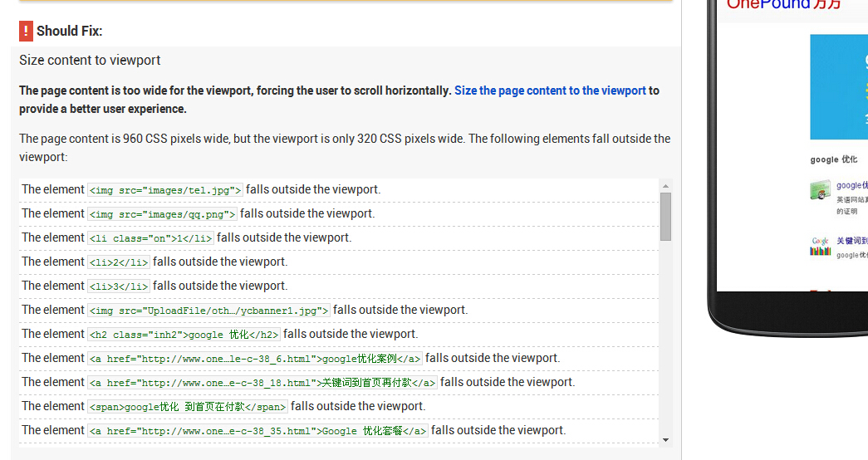This screenshot has width=868, height=460.
Task: Click the Google logo thumbnail in phone preview
Action: pos(821,247)
